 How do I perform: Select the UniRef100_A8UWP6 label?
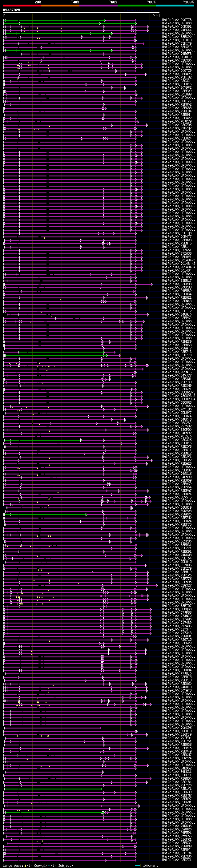pos(177,74)
